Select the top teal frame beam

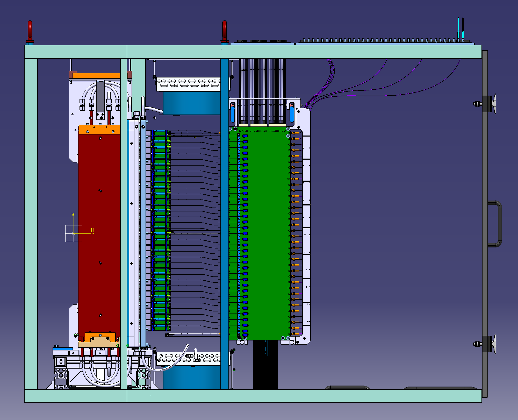tap(253, 52)
